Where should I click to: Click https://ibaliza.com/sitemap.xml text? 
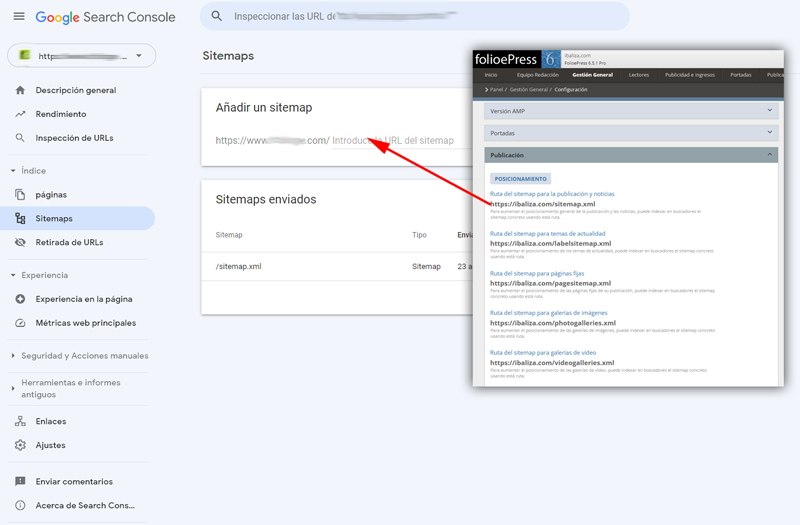pyautogui.click(x=542, y=204)
